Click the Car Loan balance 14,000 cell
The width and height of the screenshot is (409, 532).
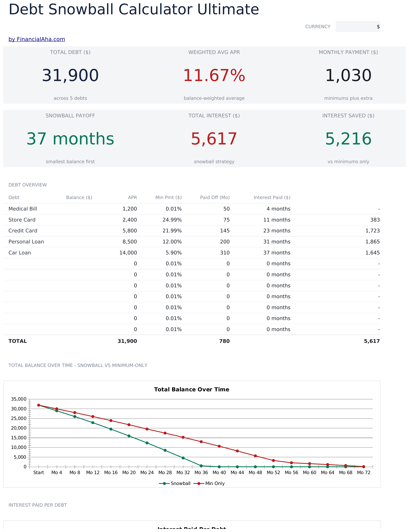point(128,253)
